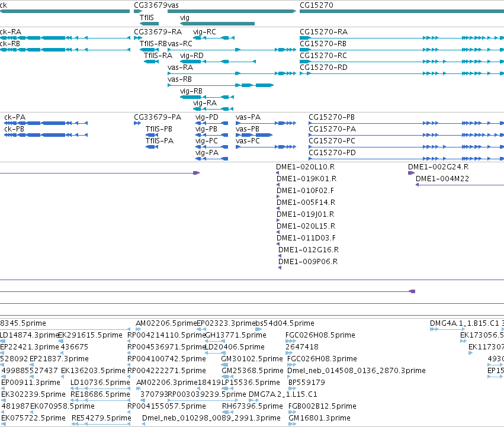Click the vig-RA transcript label
Image resolution: width=504 pixels, height=427 pixels.
pyautogui.click(x=205, y=103)
